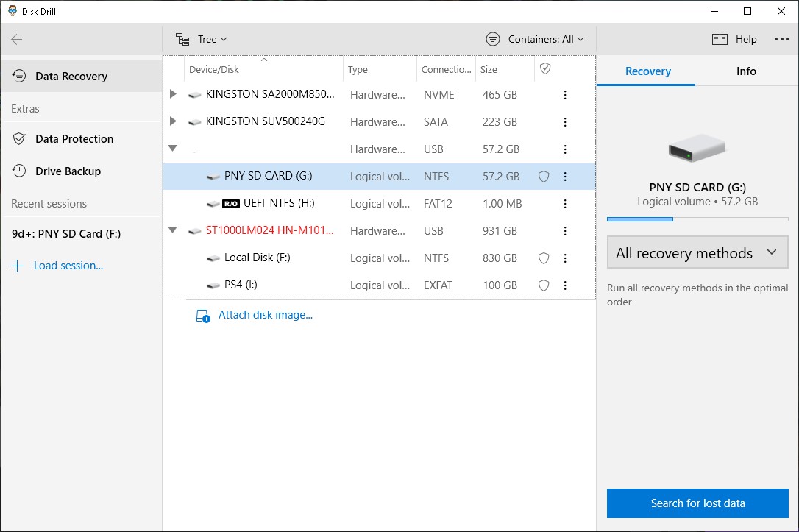Select KINGSTON SUV500240G disk row
This screenshot has height=532, width=799.
[379, 122]
